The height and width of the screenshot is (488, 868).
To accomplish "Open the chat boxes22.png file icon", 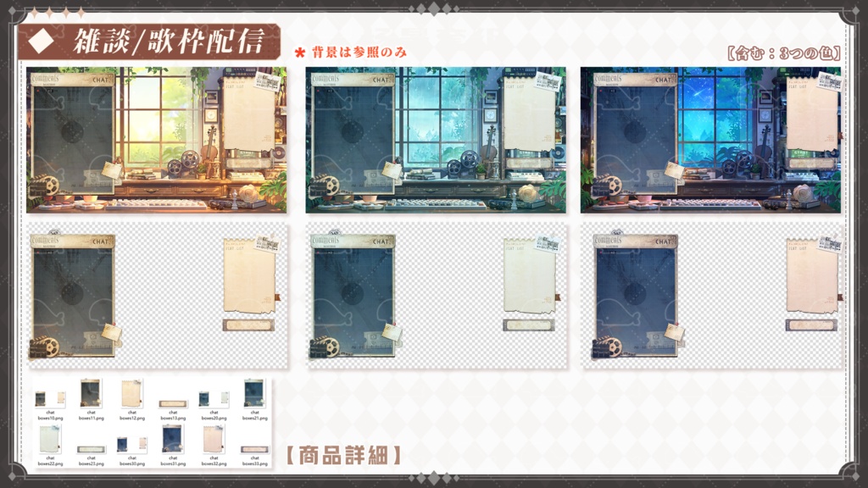I will (51, 437).
